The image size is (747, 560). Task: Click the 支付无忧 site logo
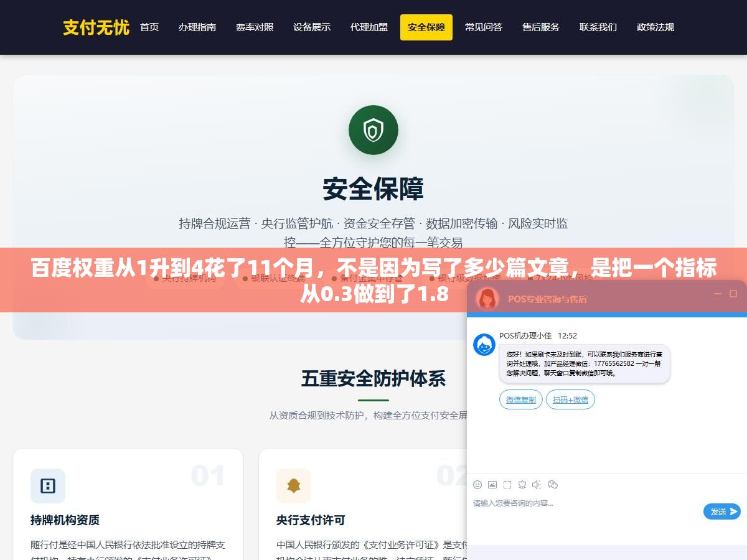tap(96, 27)
